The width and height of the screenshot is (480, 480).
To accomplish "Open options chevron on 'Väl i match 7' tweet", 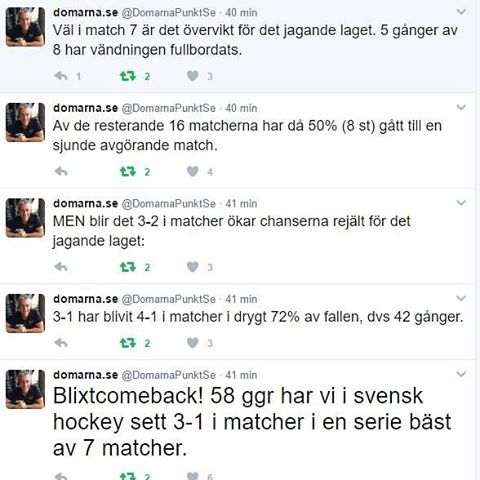I will 461,12.
